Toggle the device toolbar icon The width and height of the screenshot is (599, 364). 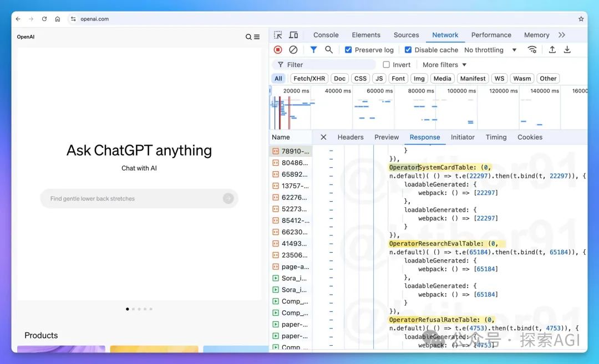click(293, 35)
